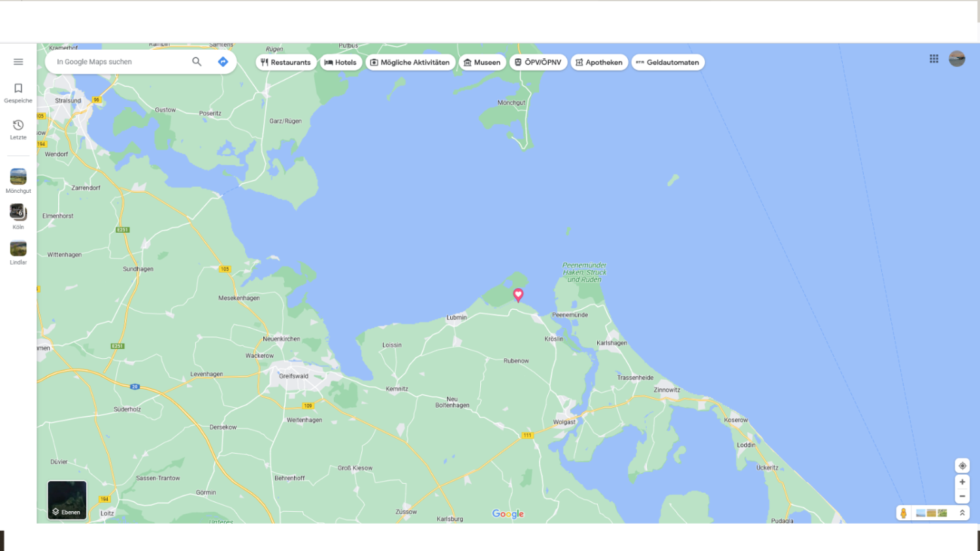Open directions with the blue arrow icon
This screenshot has height=551, width=980.
tap(223, 61)
